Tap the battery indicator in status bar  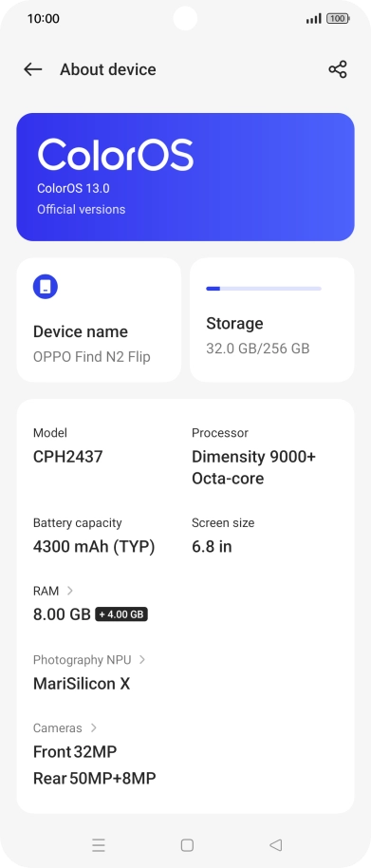[x=337, y=19]
